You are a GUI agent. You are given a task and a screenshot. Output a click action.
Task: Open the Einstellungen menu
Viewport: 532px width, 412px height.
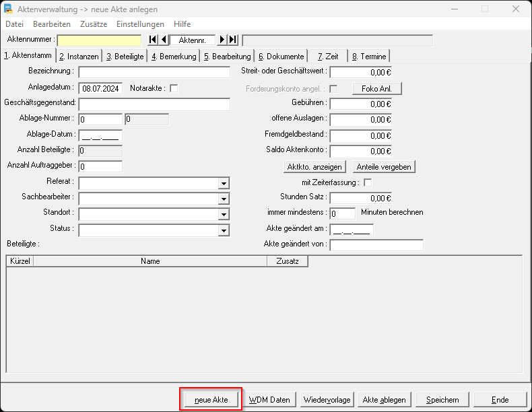[x=141, y=24]
